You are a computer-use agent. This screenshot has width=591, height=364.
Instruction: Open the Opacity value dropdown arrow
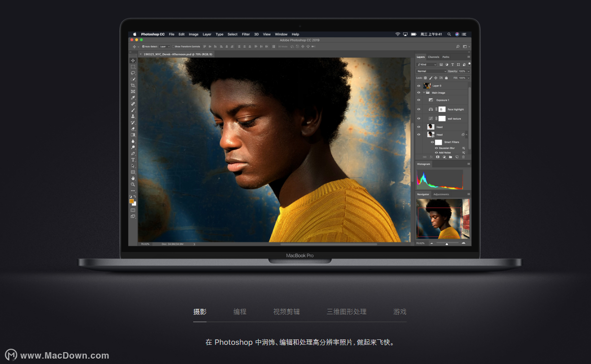[x=468, y=71]
